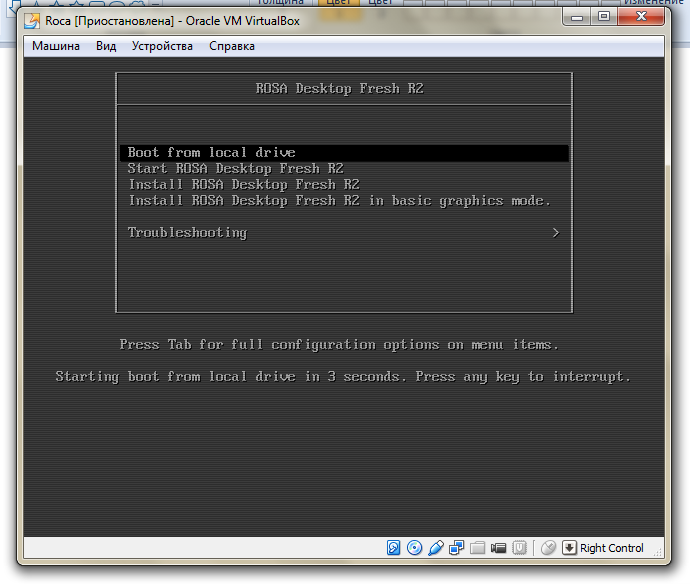Open the Вид menu
The width and height of the screenshot is (690, 584).
pos(106,46)
